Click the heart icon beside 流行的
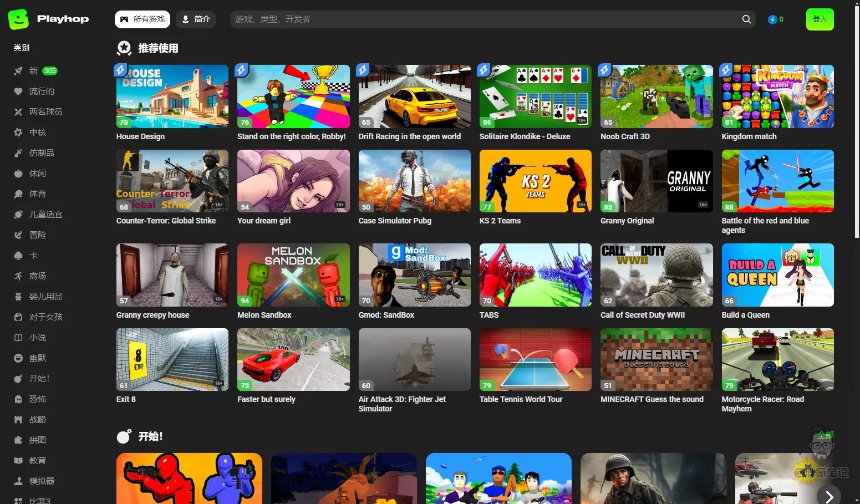The height and width of the screenshot is (504, 860). pyautogui.click(x=18, y=91)
